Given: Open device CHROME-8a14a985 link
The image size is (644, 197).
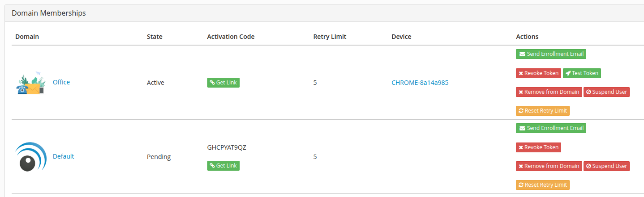Looking at the screenshot, I should click(x=420, y=83).
